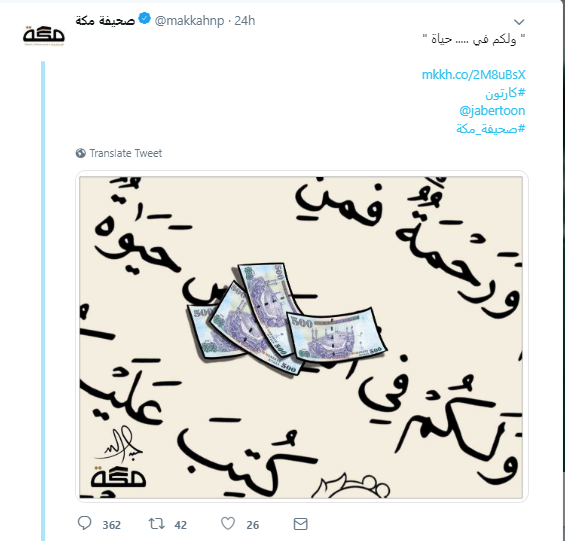565x541 pixels.
Task: Click the 362 replies count
Action: pos(111,525)
